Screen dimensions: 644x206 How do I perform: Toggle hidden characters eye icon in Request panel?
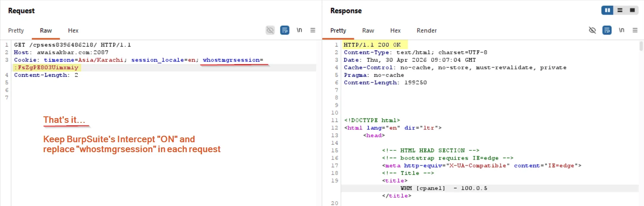tap(270, 30)
